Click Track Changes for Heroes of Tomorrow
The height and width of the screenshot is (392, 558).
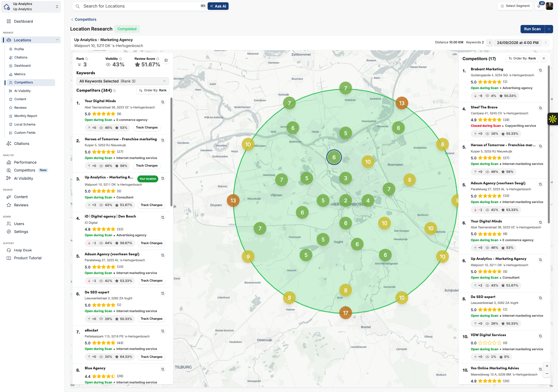[x=147, y=166]
